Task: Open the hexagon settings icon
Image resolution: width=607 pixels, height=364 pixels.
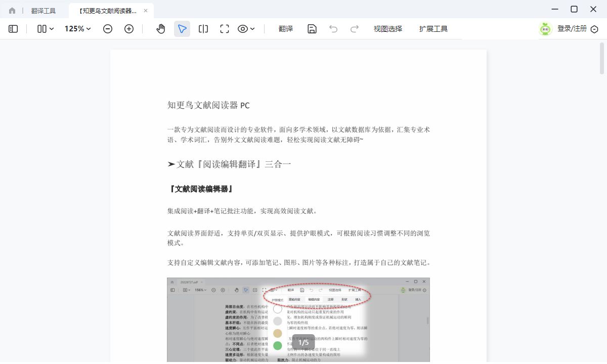Action: click(595, 29)
